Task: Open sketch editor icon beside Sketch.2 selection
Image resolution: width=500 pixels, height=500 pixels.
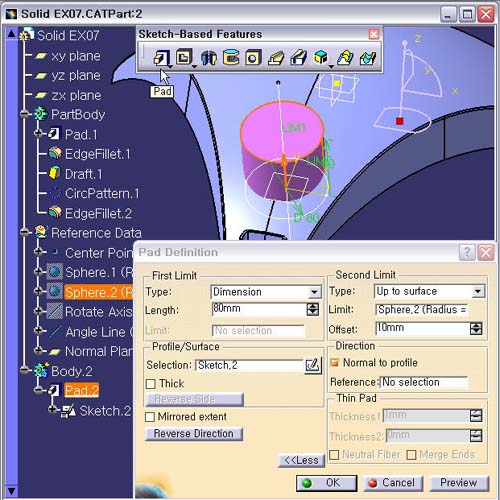Action: 313,365
